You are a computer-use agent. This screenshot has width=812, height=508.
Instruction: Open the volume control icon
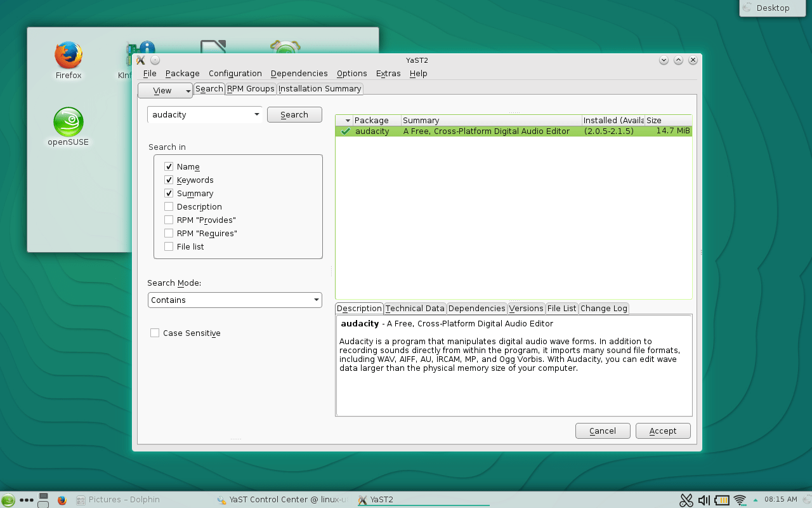pyautogui.click(x=704, y=500)
